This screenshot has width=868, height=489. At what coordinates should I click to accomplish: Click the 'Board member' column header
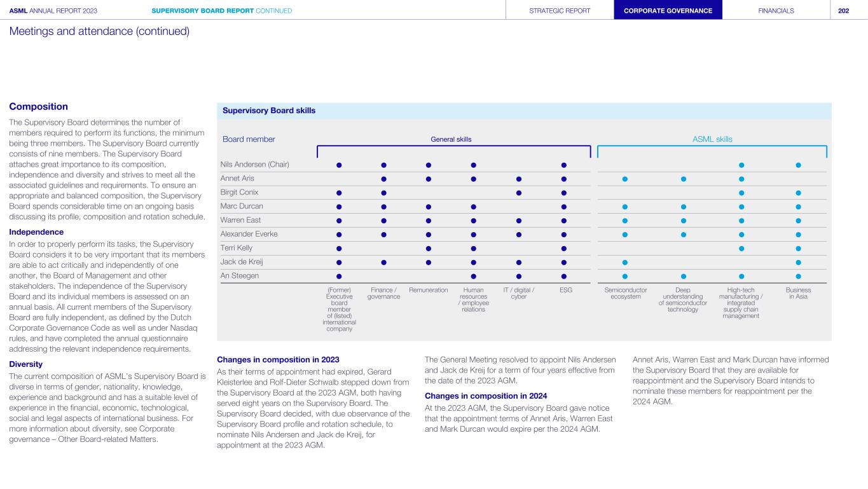coord(249,139)
